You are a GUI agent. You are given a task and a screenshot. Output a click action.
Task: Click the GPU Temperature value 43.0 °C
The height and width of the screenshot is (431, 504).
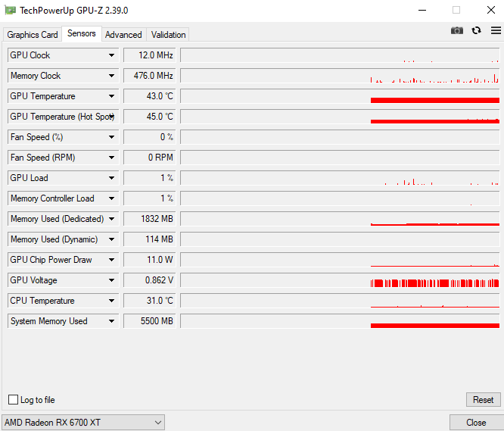pyautogui.click(x=150, y=96)
